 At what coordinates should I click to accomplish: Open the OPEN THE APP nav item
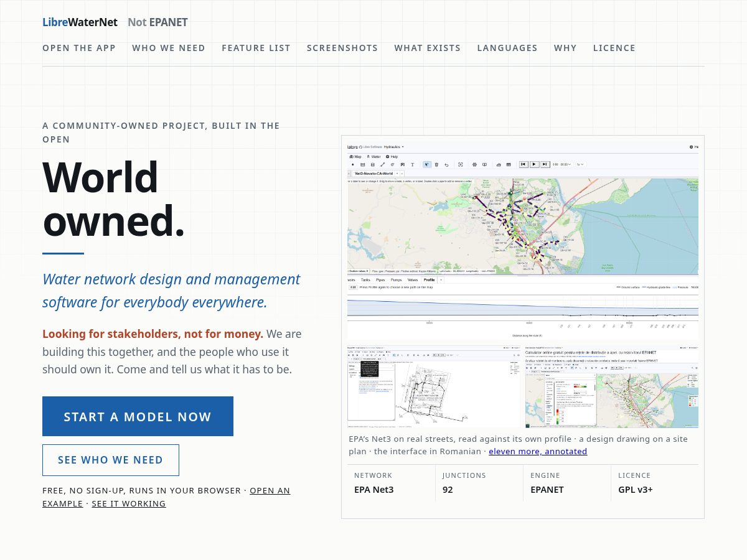[x=79, y=48]
